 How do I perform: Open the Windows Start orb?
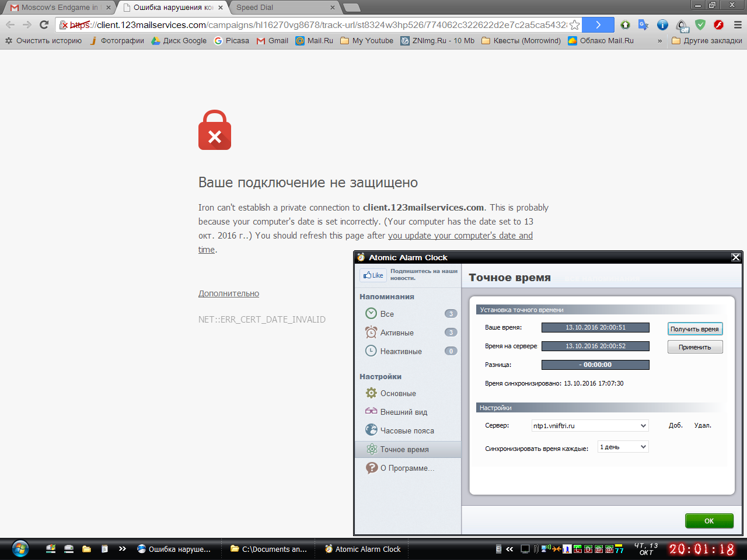point(20,549)
